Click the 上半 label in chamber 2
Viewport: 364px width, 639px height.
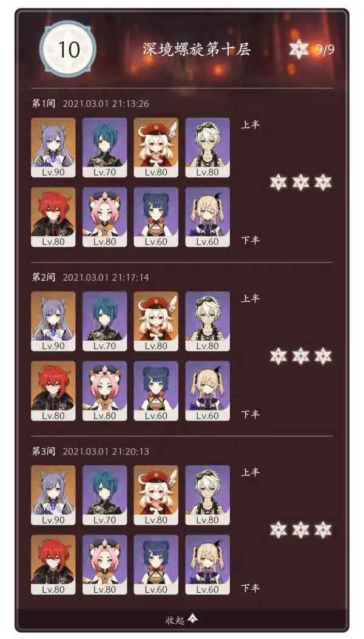[251, 299]
